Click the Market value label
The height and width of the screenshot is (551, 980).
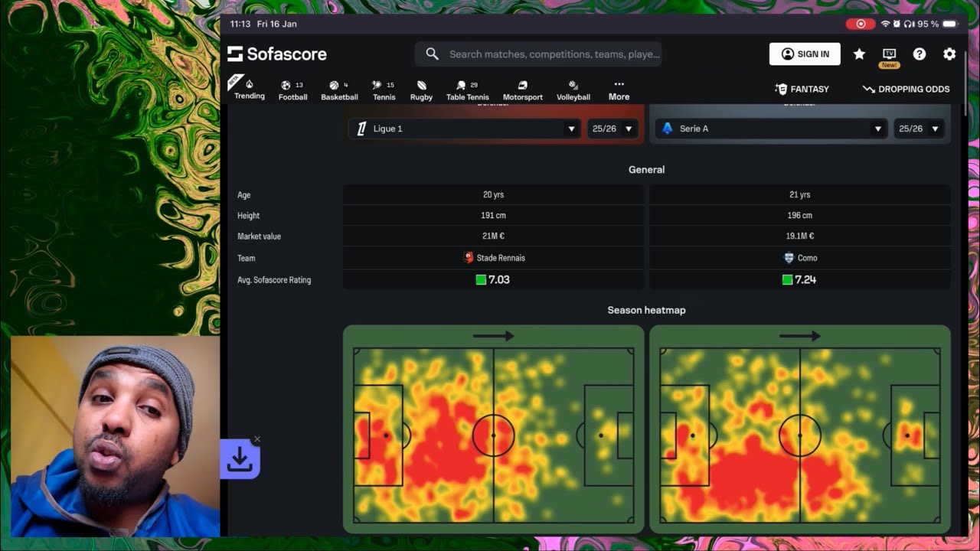point(259,236)
